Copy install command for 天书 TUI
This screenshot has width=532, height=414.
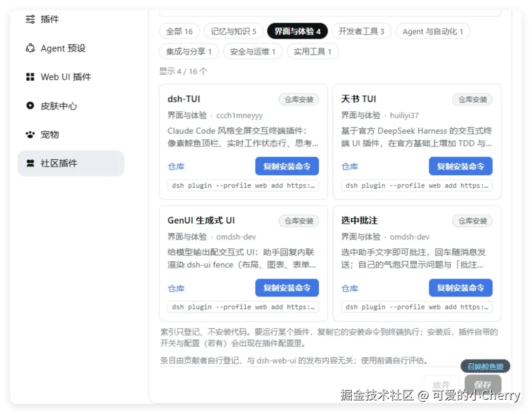tap(461, 166)
